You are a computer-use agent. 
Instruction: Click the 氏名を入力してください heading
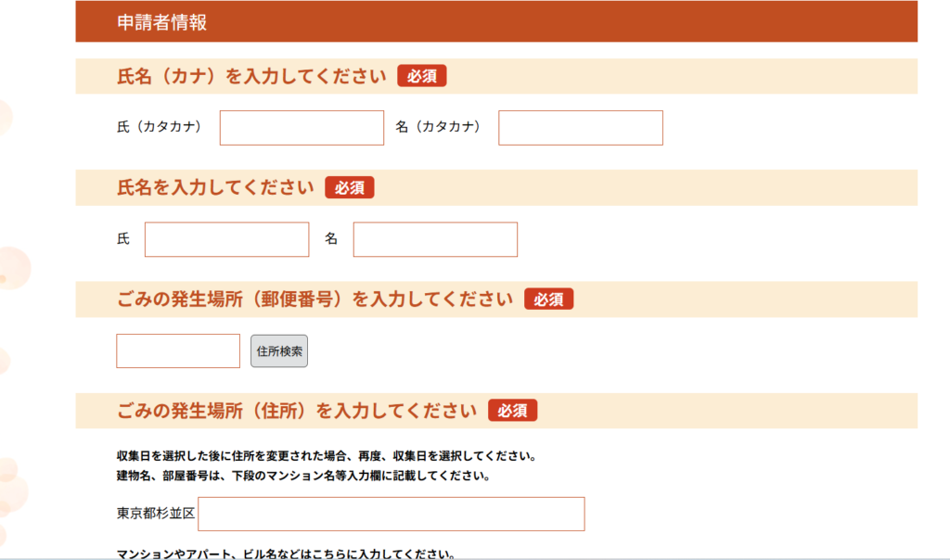click(x=216, y=187)
